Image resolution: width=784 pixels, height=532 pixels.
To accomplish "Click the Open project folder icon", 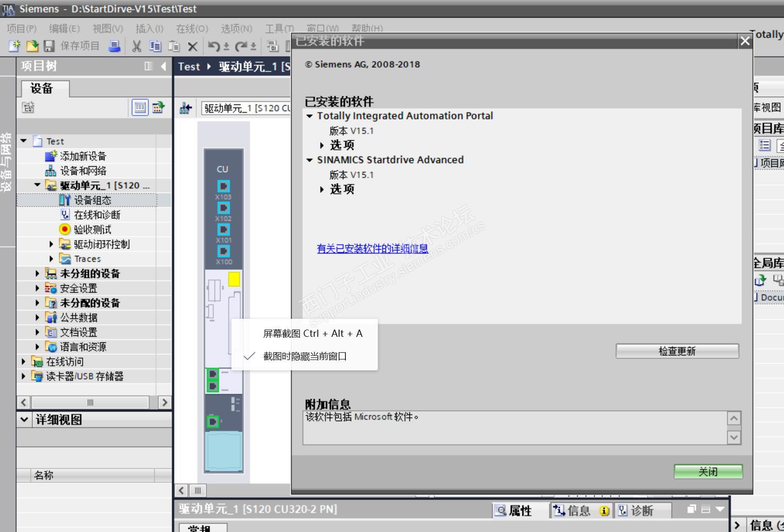I will tap(32, 46).
